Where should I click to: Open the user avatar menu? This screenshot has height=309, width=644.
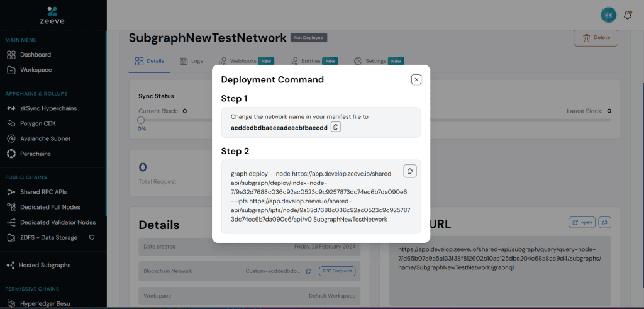608,15
